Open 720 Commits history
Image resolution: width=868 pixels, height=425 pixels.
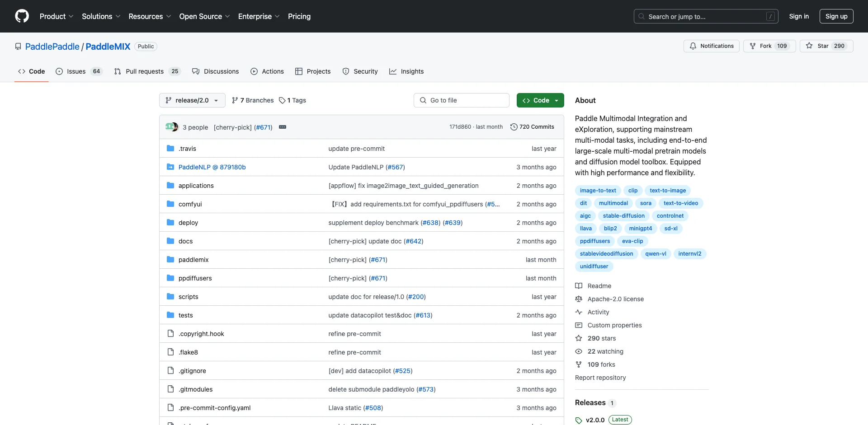(x=532, y=127)
